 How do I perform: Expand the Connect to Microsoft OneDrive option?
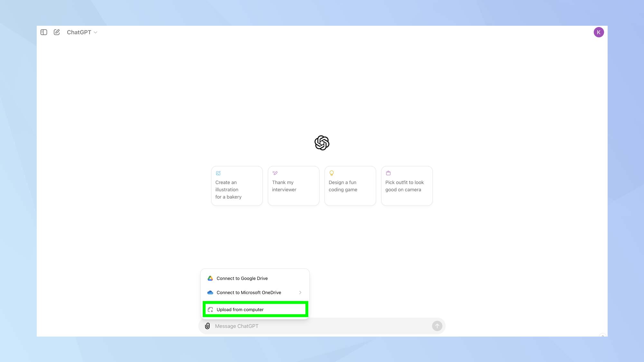[300, 292]
